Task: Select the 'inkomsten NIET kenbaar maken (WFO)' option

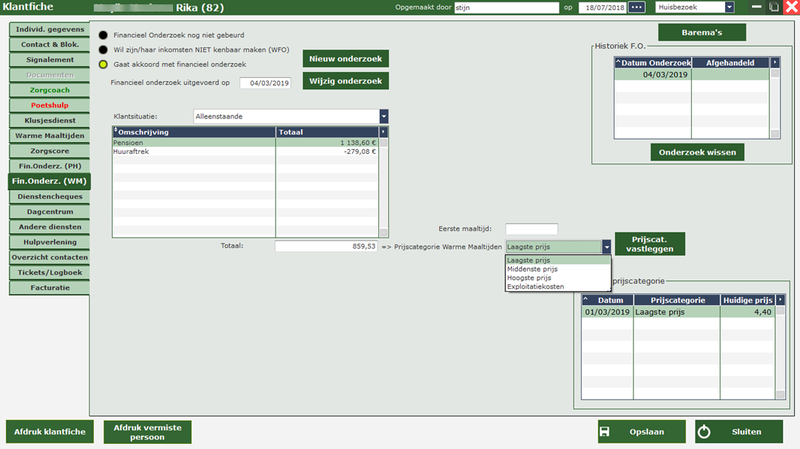Action: [104, 48]
